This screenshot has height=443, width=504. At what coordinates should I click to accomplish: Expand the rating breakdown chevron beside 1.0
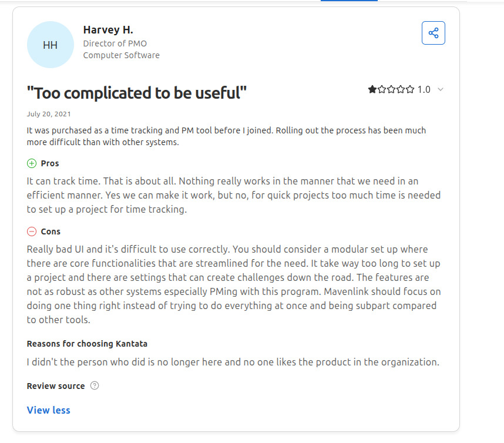point(441,90)
